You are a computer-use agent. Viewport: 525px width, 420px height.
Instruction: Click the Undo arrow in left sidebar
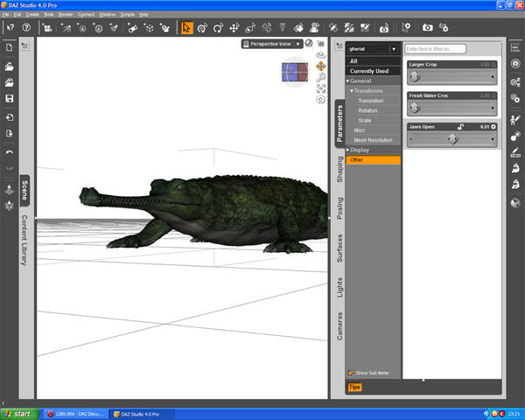tap(9, 152)
